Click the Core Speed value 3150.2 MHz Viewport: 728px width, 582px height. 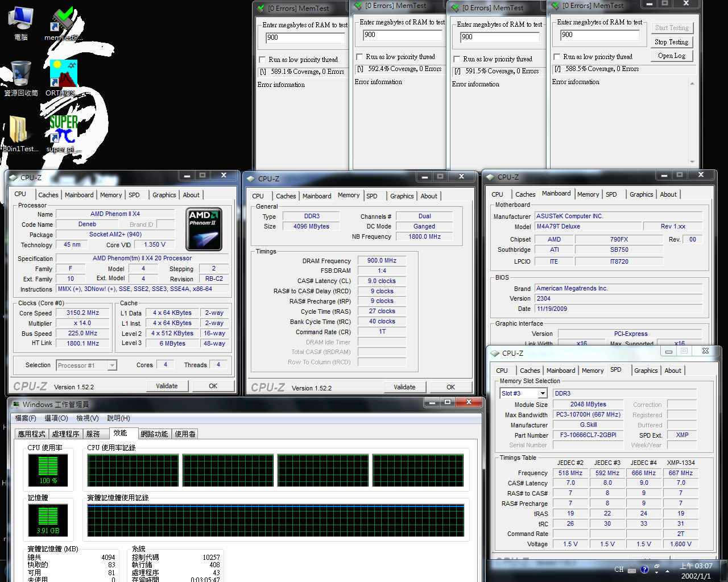tap(82, 313)
